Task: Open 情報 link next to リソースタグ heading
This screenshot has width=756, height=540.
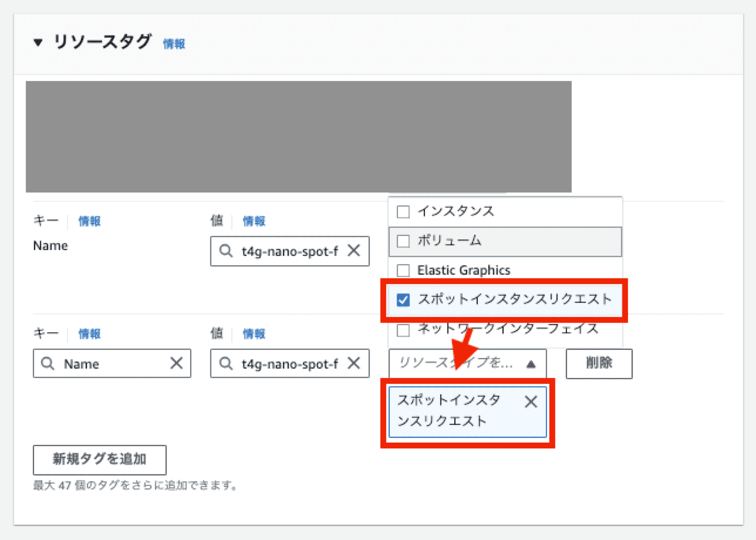Action: click(174, 44)
